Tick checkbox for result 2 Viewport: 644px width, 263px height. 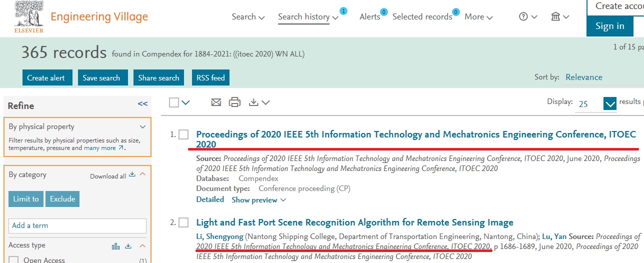(x=183, y=222)
